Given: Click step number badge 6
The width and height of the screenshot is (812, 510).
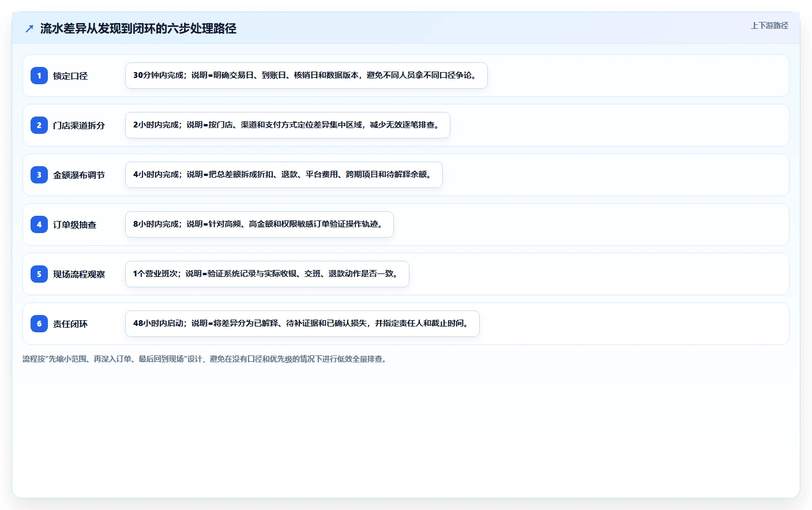Looking at the screenshot, I should tap(39, 324).
